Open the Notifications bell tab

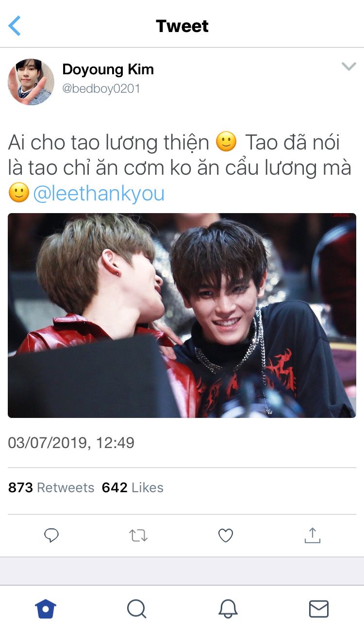228,608
